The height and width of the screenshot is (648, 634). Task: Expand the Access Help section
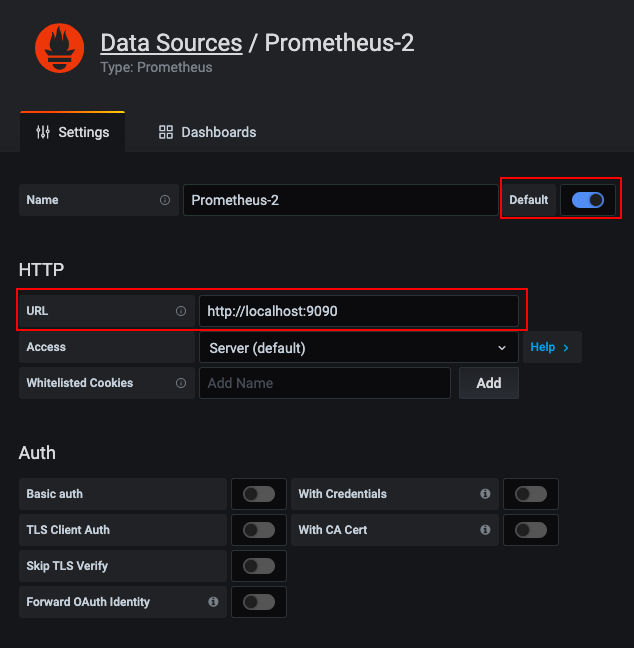[x=552, y=347]
